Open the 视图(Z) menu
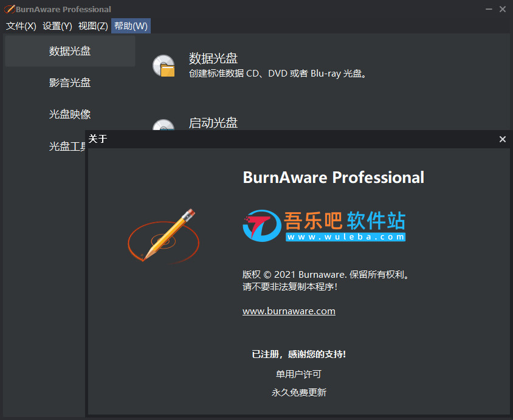Screen dimensions: 513x420 coord(93,26)
